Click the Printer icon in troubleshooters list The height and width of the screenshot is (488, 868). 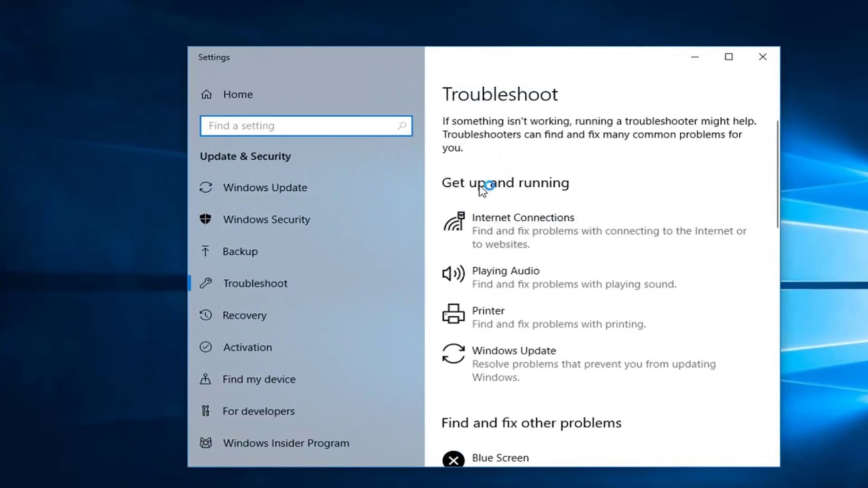454,314
